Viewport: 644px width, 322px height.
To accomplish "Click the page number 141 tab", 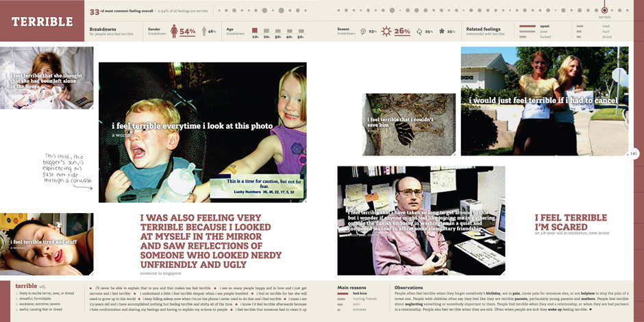I will [x=634, y=154].
